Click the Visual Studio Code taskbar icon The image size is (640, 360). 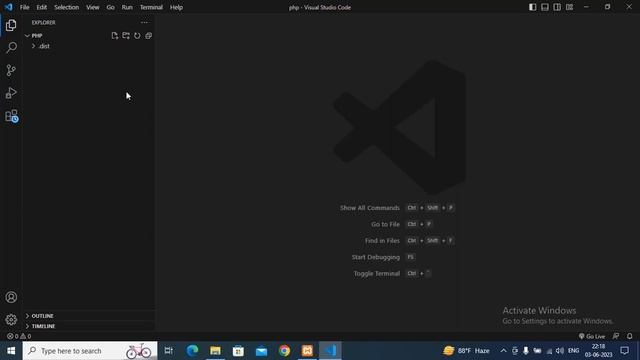(x=330, y=351)
